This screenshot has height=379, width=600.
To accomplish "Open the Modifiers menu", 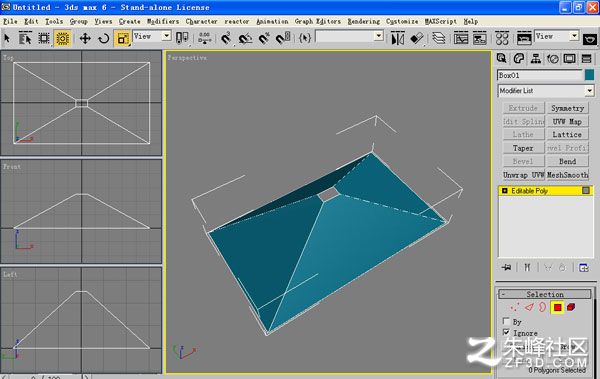I will (163, 21).
